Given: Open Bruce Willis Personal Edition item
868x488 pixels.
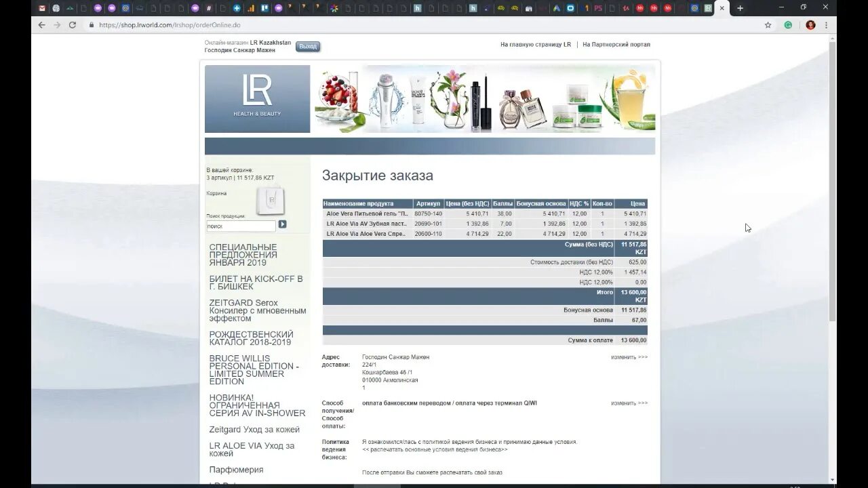Looking at the screenshot, I should pos(254,370).
